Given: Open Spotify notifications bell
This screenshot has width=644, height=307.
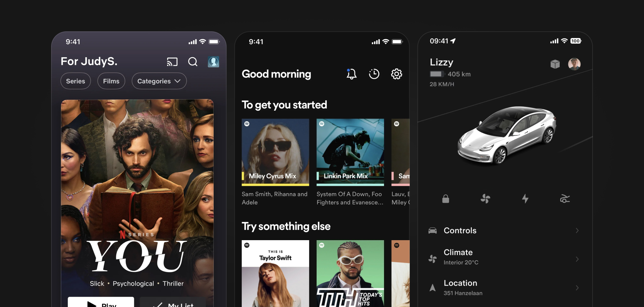Looking at the screenshot, I should pyautogui.click(x=351, y=74).
